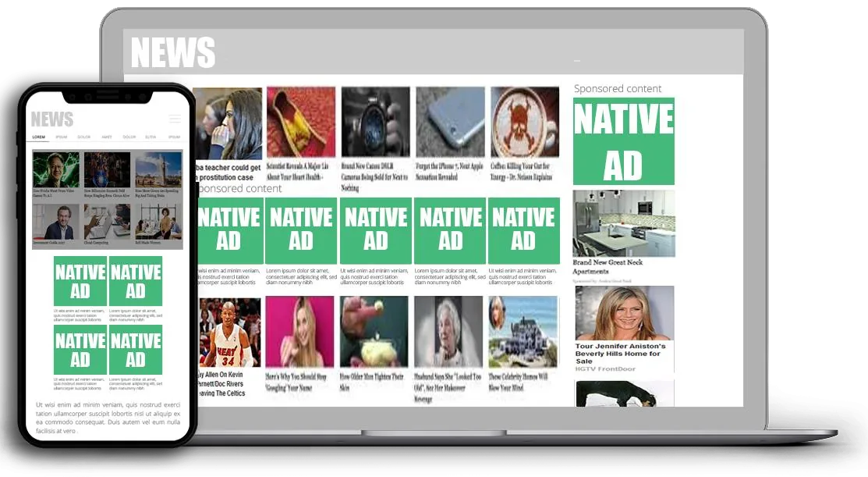Screen dimensions: 868x477
Task: Open the hand holding food image
Action: point(374,331)
